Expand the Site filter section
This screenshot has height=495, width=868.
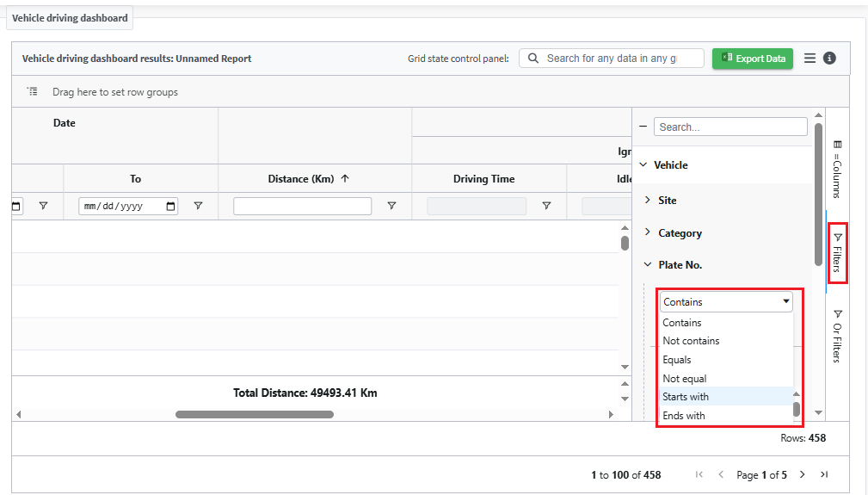(x=648, y=200)
